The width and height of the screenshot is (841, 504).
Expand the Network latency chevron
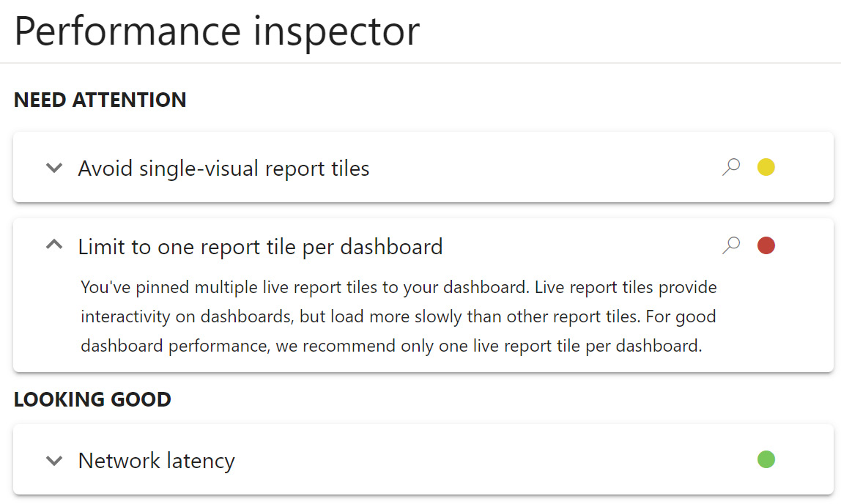pyautogui.click(x=54, y=461)
